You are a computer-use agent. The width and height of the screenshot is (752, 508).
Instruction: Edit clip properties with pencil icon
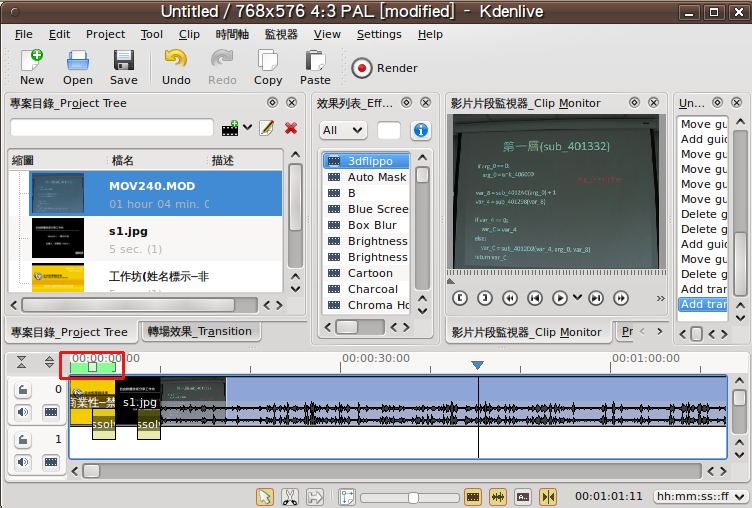(267, 128)
